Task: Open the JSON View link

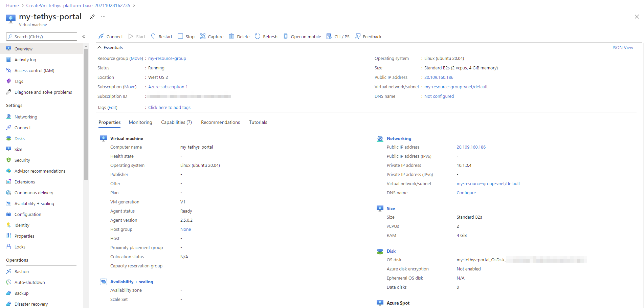Action: [x=622, y=47]
